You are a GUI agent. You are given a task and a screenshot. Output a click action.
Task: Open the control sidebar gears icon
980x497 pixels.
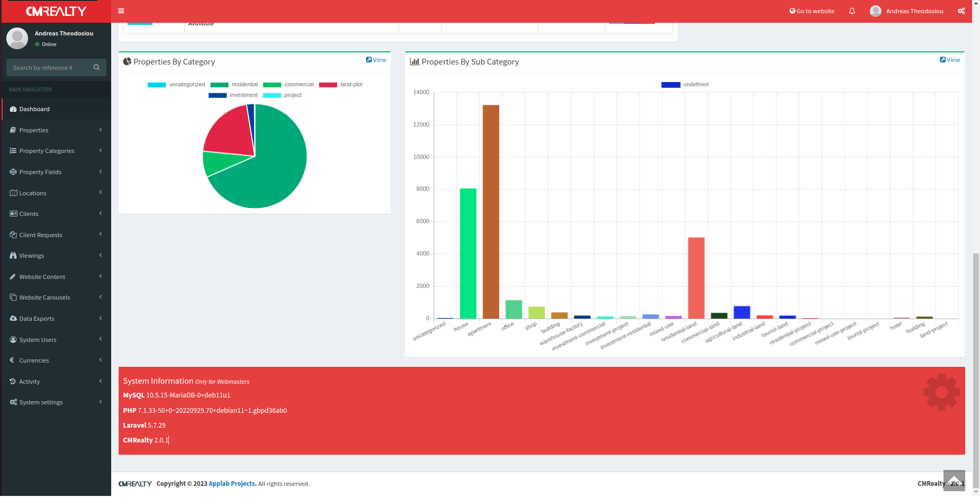coord(961,11)
